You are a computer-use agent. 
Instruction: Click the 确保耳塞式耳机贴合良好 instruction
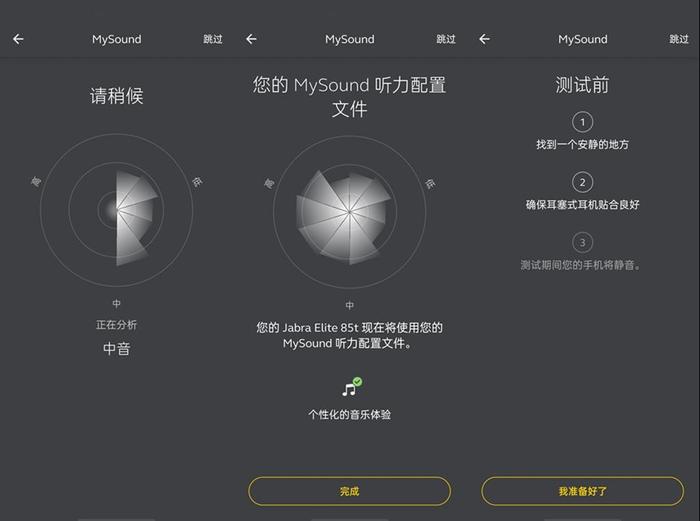(582, 204)
